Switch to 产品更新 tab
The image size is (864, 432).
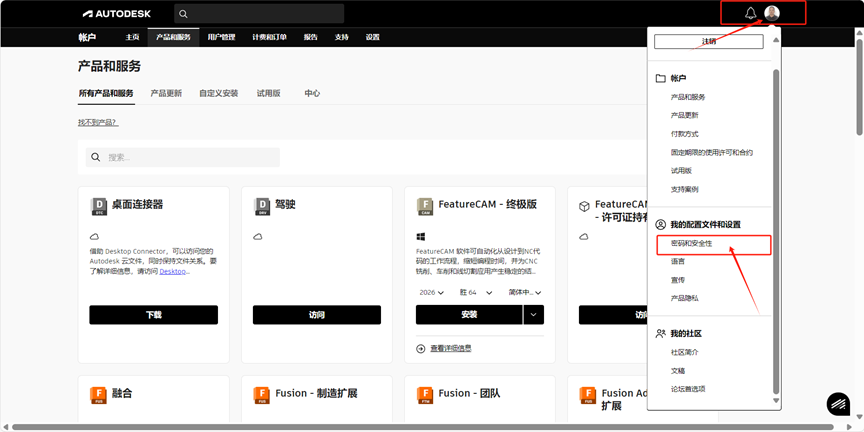tap(166, 93)
